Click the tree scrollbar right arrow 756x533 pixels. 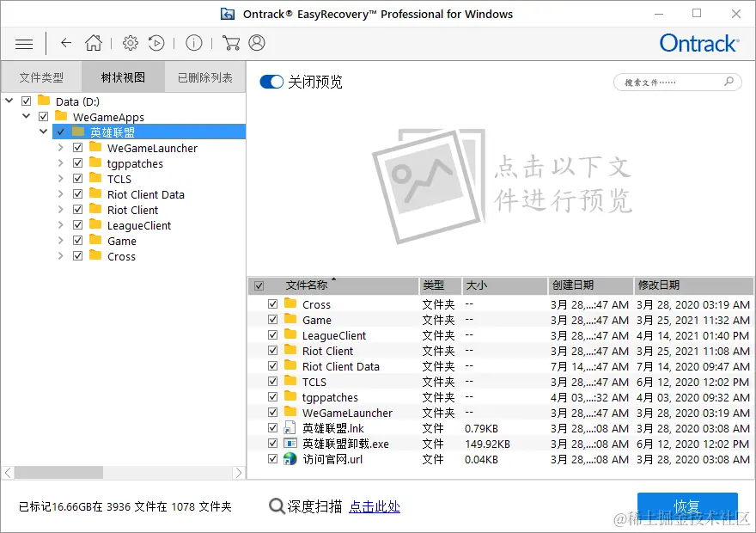click(x=238, y=473)
